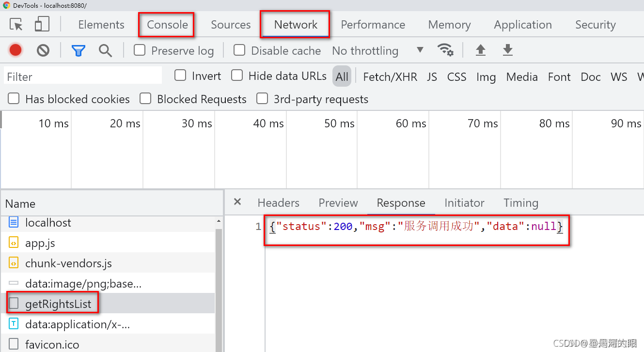This screenshot has width=644, height=352.
Task: Click the Chrome icon in title bar
Action: [x=6, y=5]
